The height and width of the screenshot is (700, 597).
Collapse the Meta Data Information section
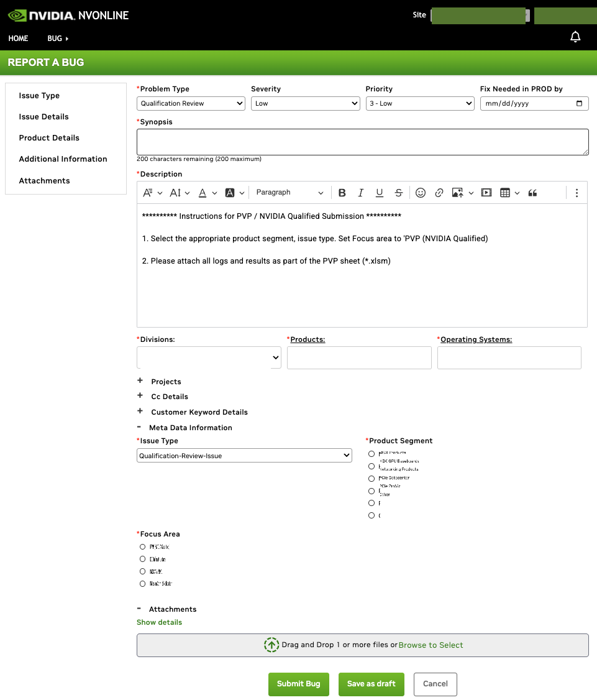[x=139, y=427]
